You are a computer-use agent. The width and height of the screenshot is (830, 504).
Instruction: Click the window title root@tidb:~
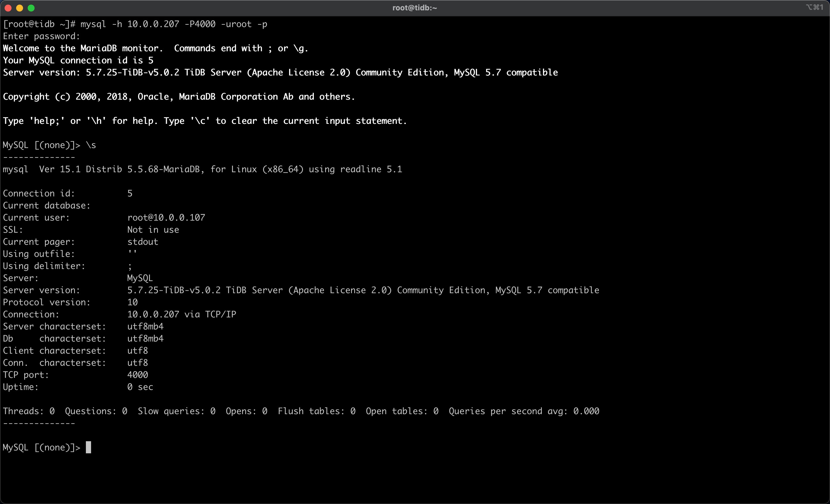(x=415, y=8)
